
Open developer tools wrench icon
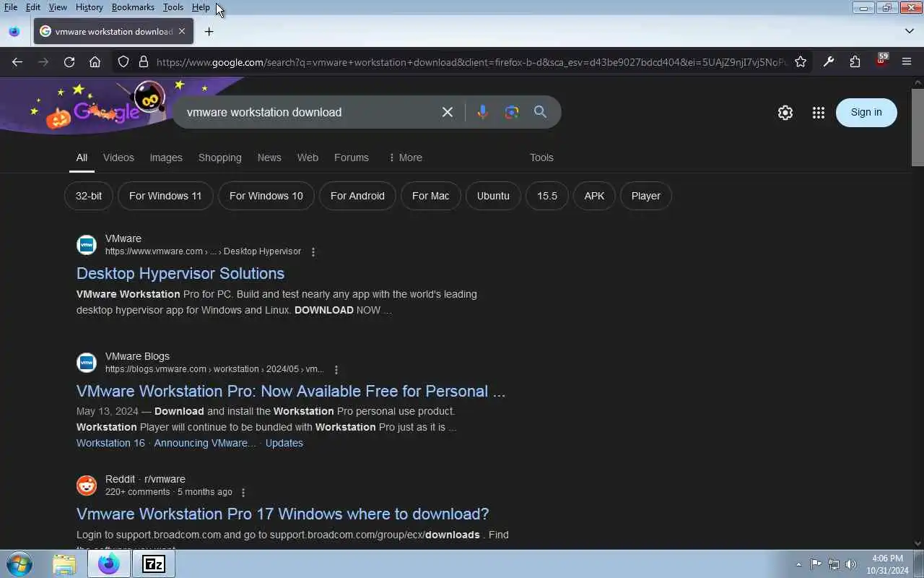[829, 62]
